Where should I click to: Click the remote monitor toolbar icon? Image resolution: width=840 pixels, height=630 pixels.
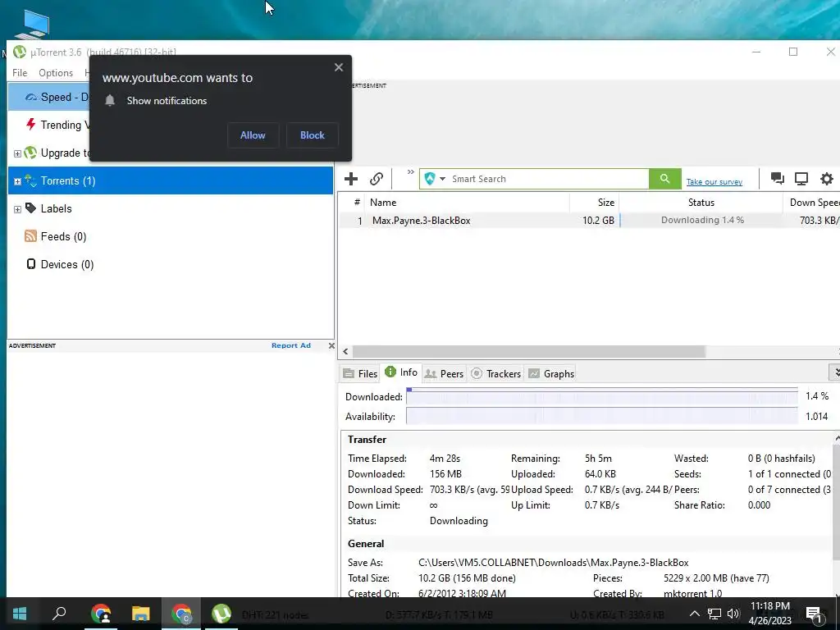[x=801, y=178]
